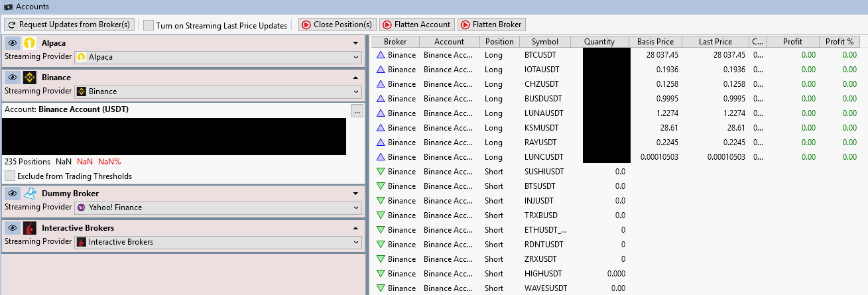Click the green short triangle for WAVESUSDT
The width and height of the screenshot is (868, 295).
[x=381, y=288]
